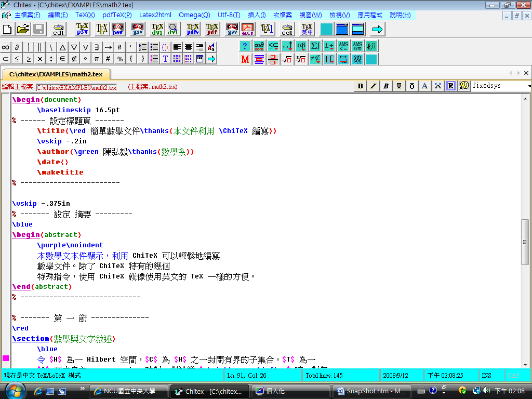Click the TeX1 icon
This screenshot has height=399, width=532.
tap(267, 29)
